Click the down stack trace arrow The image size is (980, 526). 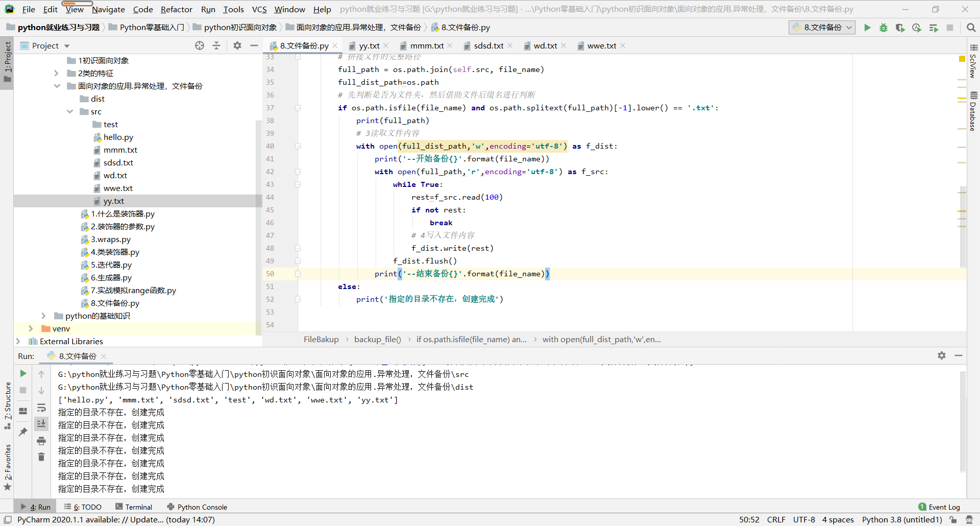tap(41, 391)
